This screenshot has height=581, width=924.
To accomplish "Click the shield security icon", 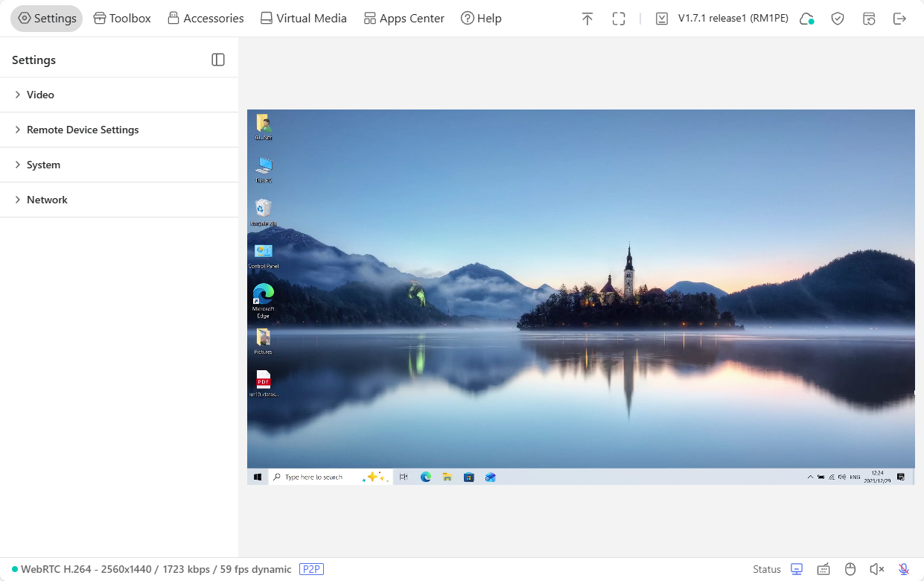I will 838,19.
